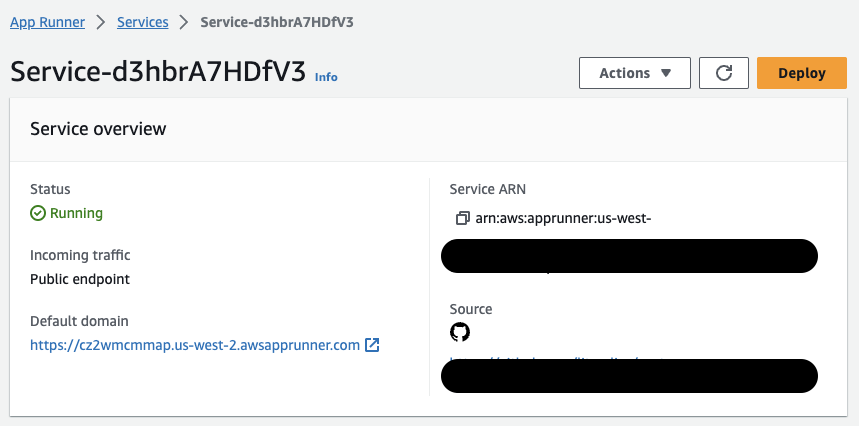This screenshot has width=859, height=426.
Task: Copy the Service ARN with the copy icon
Action: 463,218
